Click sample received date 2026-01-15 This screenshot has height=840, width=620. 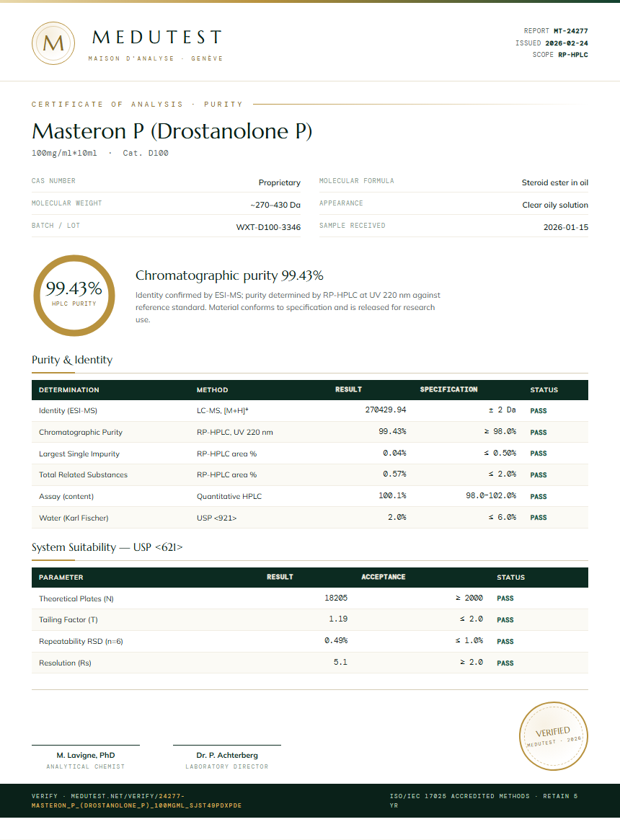pos(565,228)
